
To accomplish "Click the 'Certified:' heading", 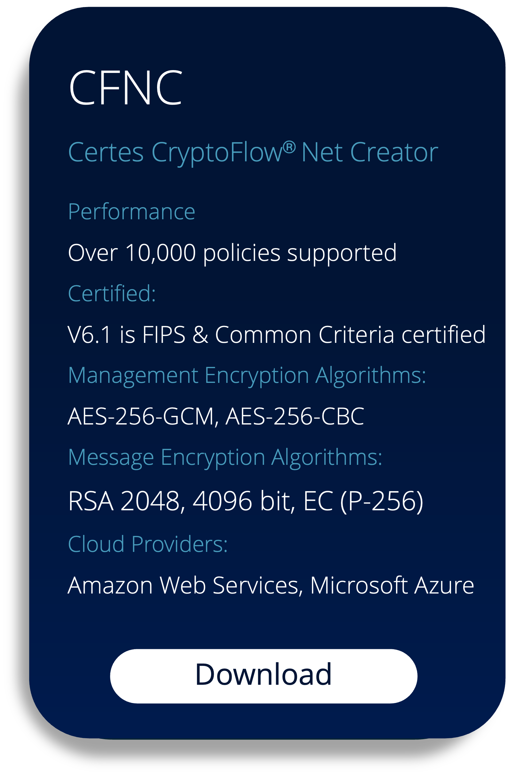I will (x=112, y=294).
